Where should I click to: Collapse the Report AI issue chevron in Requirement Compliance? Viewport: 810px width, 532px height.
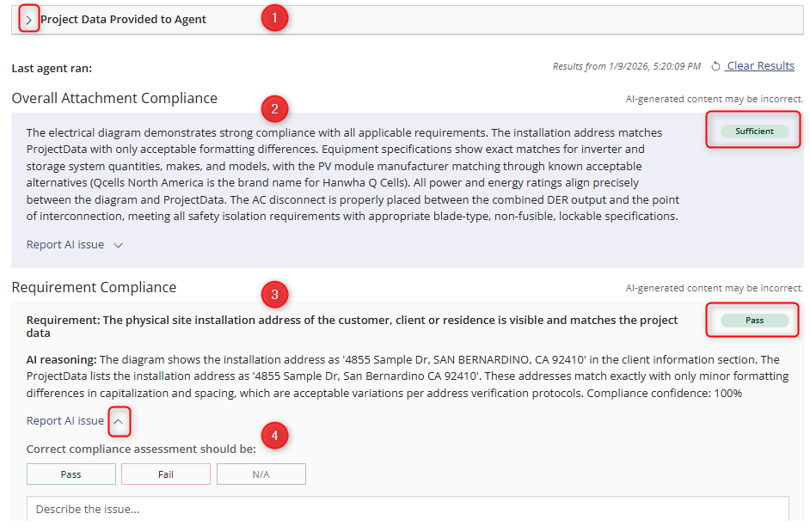[x=120, y=421]
